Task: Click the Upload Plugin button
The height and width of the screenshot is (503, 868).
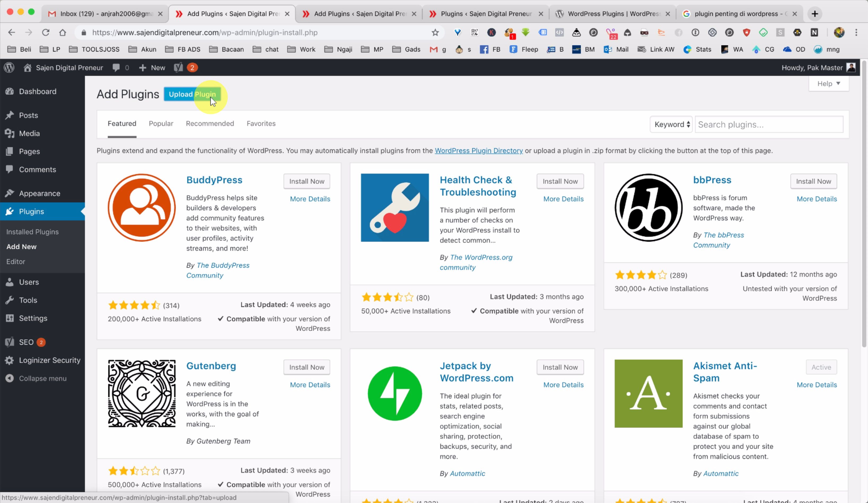Action: point(192,94)
